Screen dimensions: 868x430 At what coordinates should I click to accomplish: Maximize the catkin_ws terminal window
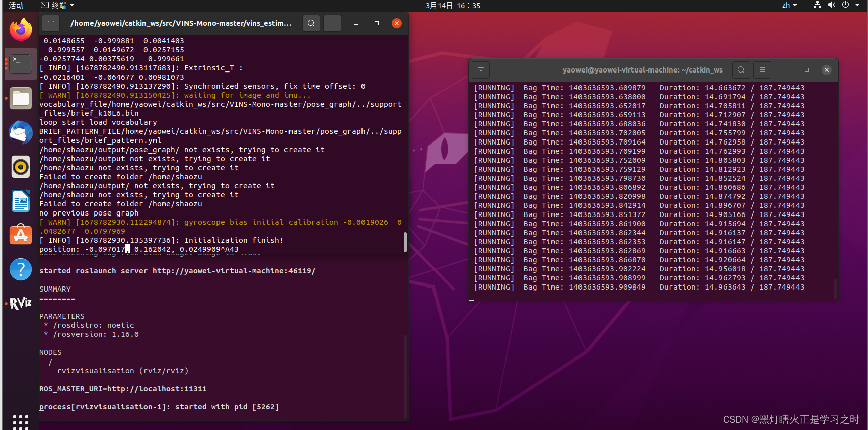tap(807, 70)
